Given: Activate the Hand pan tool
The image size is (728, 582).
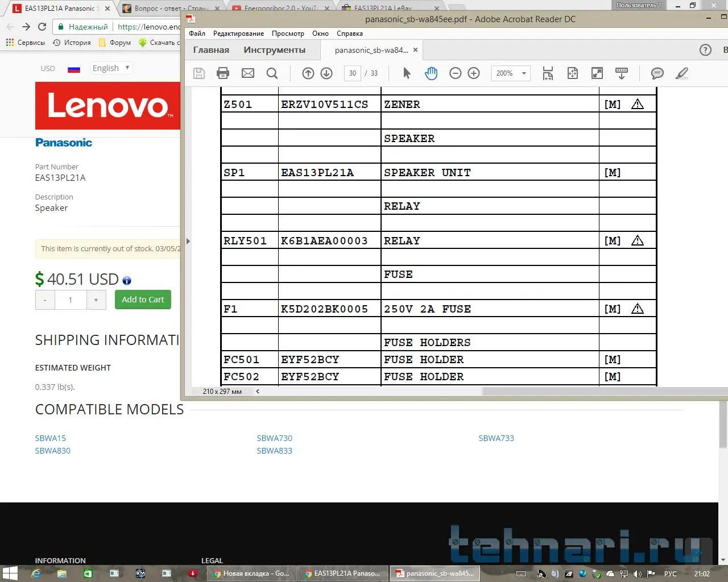Looking at the screenshot, I should pyautogui.click(x=431, y=73).
